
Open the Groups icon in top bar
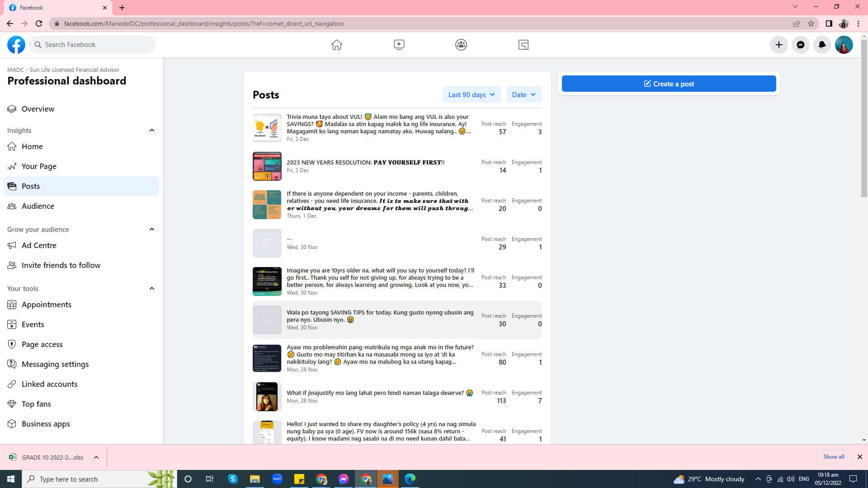point(461,45)
